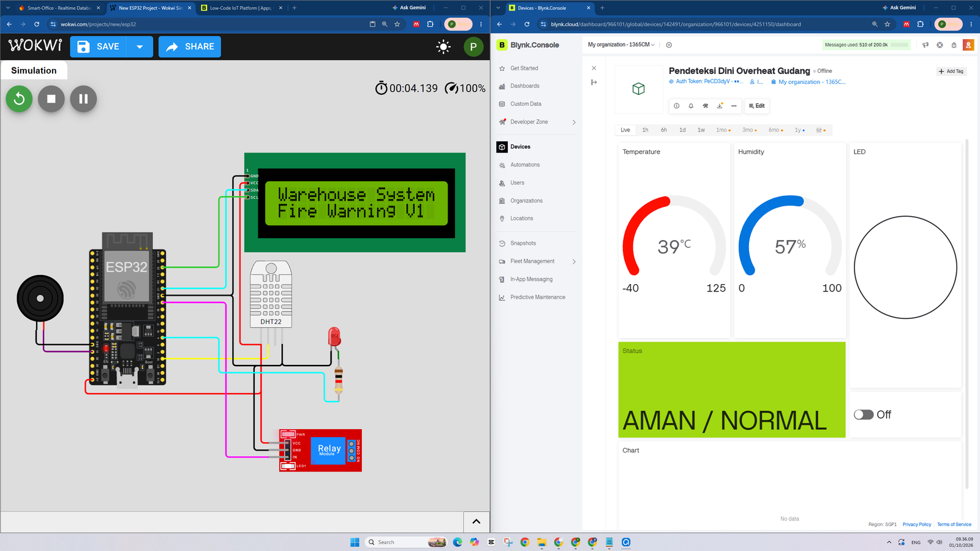Image resolution: width=980 pixels, height=551 pixels.
Task: Click the Edit dashboard button
Action: pos(756,106)
